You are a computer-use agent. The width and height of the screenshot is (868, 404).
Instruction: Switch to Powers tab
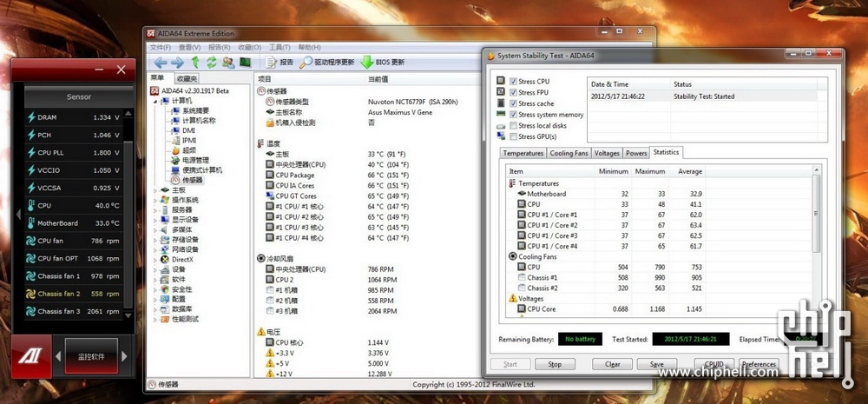(x=636, y=154)
